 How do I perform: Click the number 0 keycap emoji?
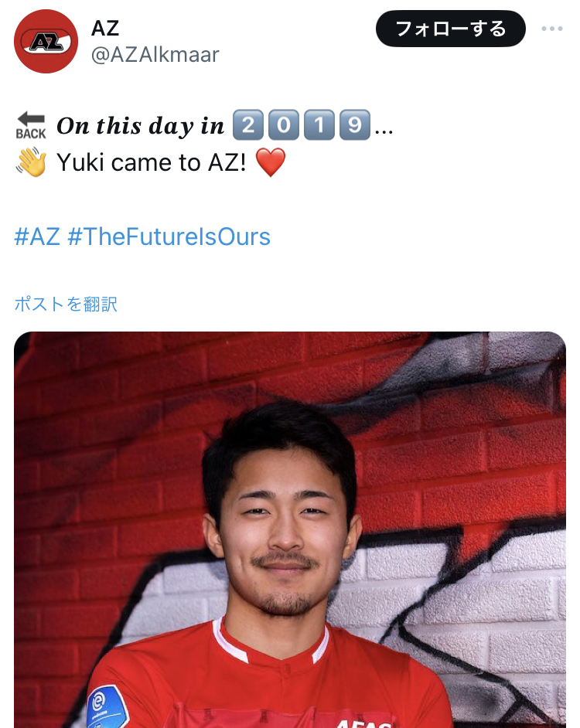[x=284, y=125]
